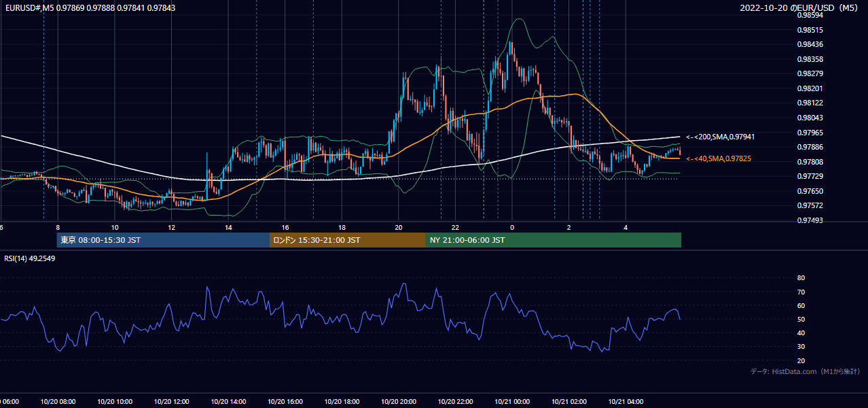Image resolution: width=868 pixels, height=408 pixels.
Task: Click the 0.97729 price axis label
Action: click(x=810, y=176)
